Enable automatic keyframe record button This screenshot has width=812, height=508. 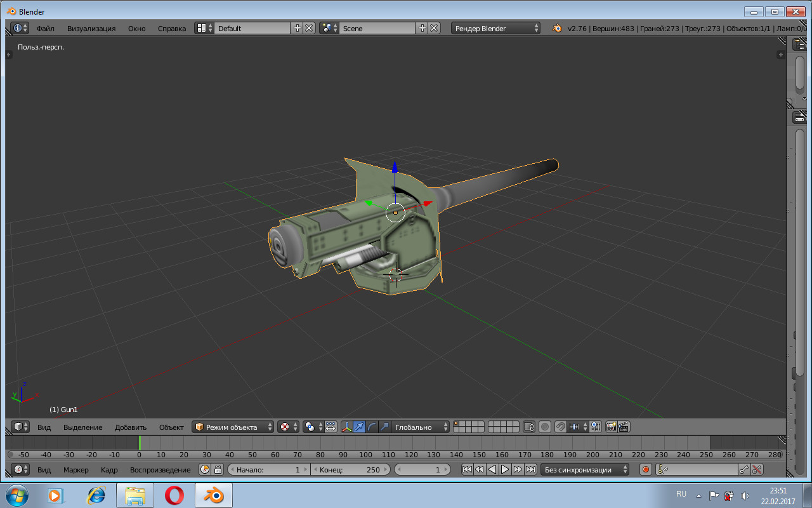click(646, 470)
